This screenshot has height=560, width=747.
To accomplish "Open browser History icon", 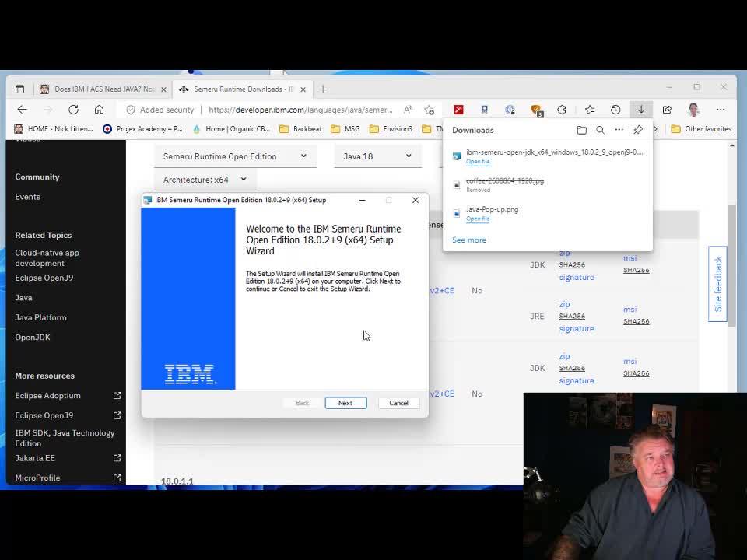I will pos(615,110).
